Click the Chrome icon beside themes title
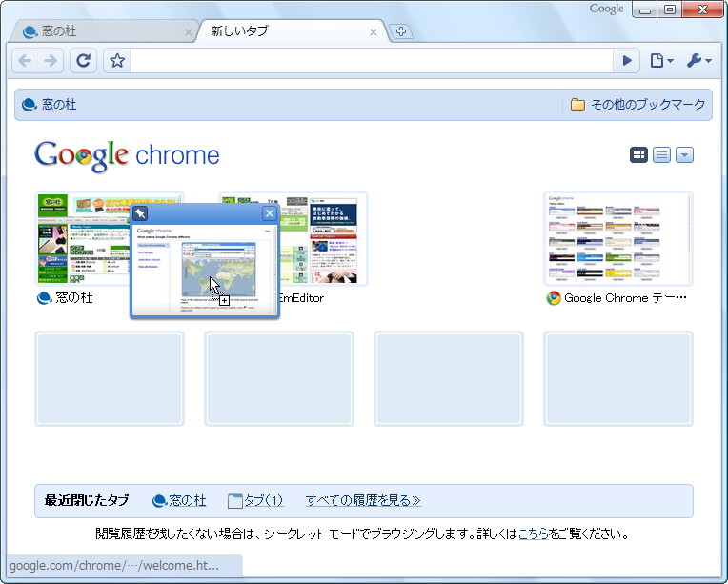Viewport: 728px width, 584px height. tap(554, 298)
